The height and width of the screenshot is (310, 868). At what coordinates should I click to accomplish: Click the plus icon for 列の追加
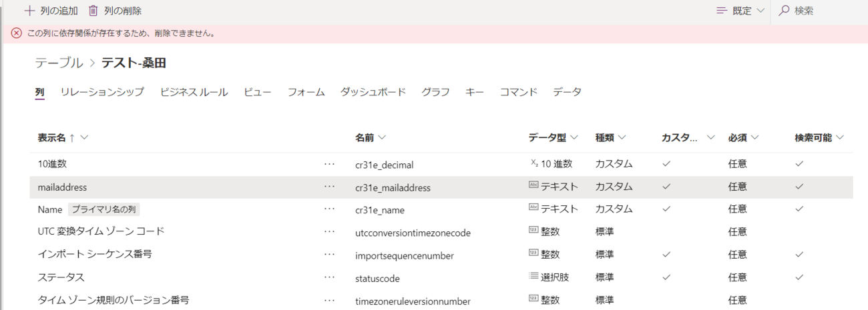[x=29, y=11]
